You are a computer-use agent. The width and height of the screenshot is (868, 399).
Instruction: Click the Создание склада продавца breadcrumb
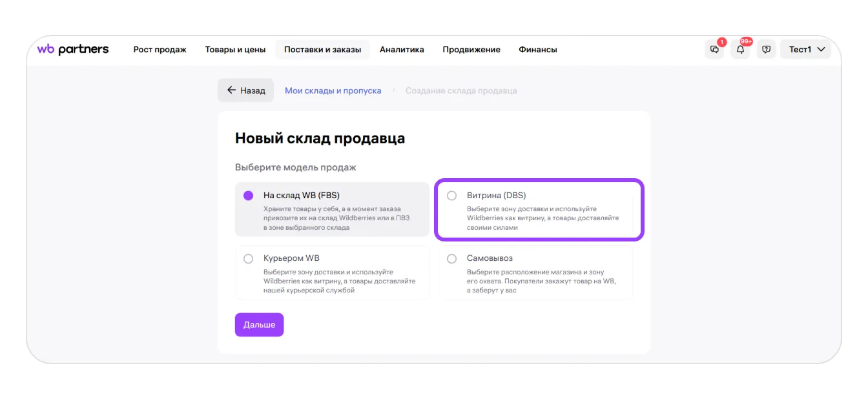coord(460,91)
